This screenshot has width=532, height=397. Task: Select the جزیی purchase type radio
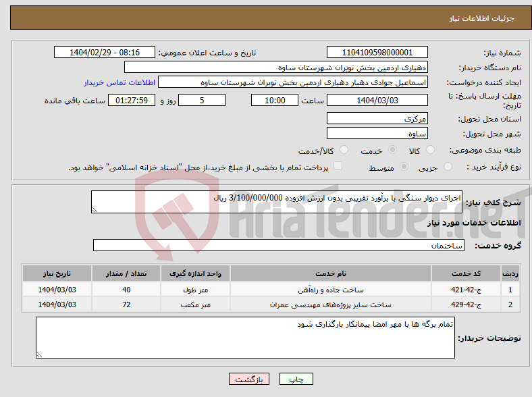coord(448,166)
